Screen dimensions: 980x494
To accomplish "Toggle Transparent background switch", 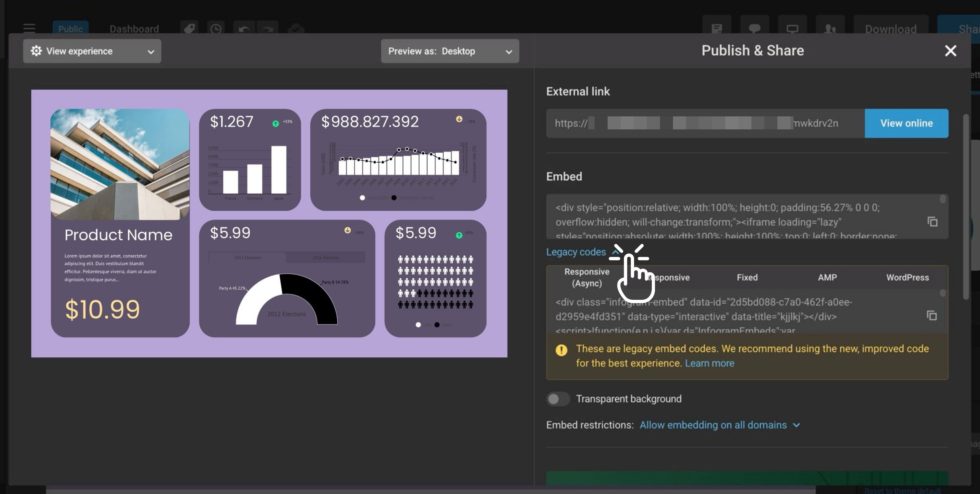I will [558, 399].
